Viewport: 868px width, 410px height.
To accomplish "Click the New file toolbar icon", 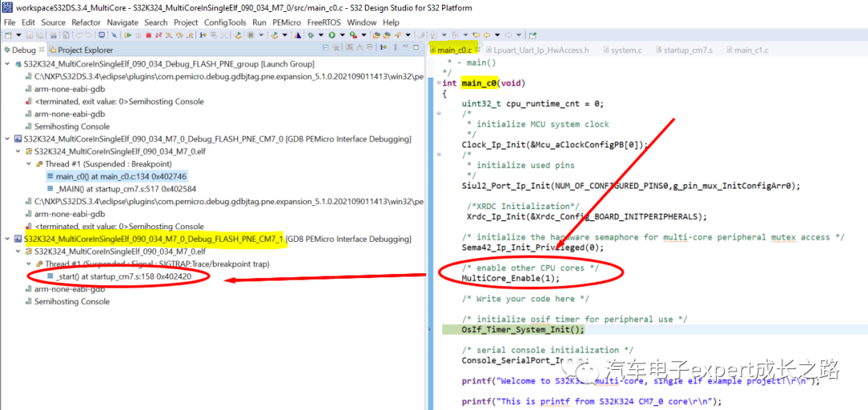I will pyautogui.click(x=8, y=35).
